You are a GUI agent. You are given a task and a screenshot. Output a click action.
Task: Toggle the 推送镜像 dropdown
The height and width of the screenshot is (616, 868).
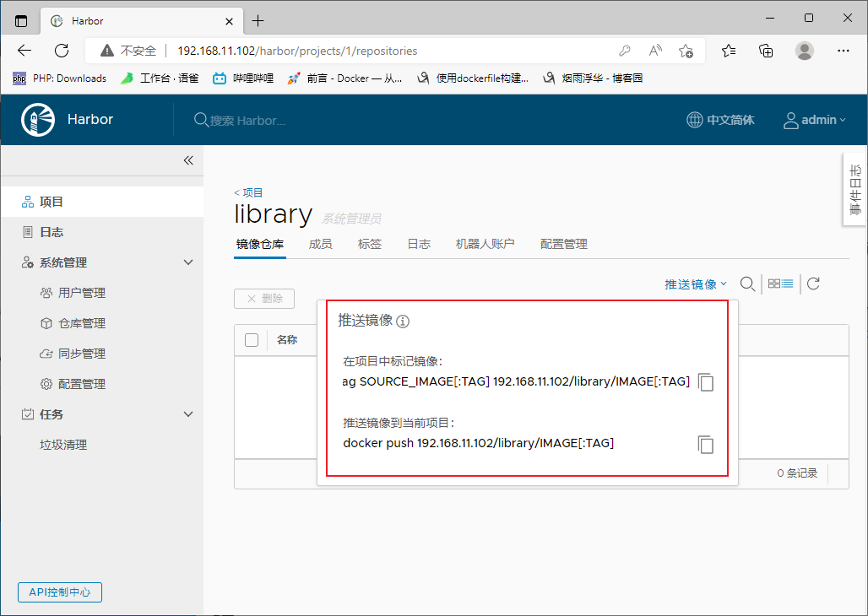pyautogui.click(x=696, y=284)
